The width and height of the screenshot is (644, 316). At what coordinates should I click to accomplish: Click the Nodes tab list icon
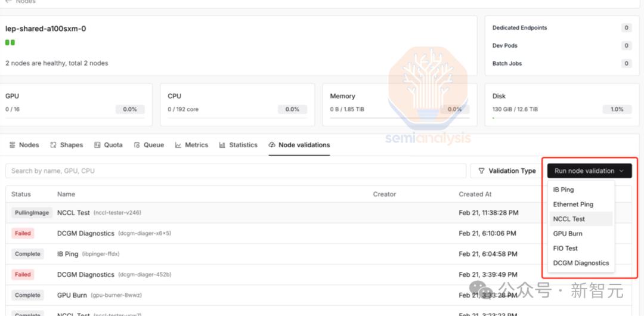[12, 145]
